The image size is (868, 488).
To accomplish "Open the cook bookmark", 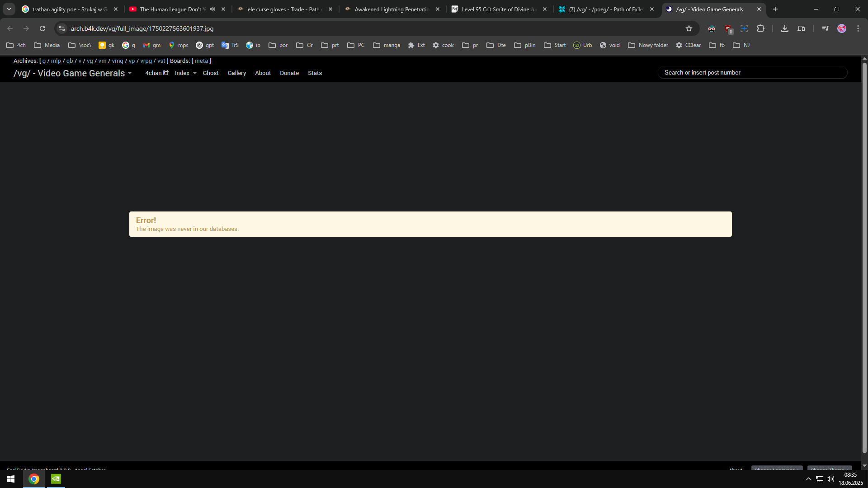I will [443, 45].
